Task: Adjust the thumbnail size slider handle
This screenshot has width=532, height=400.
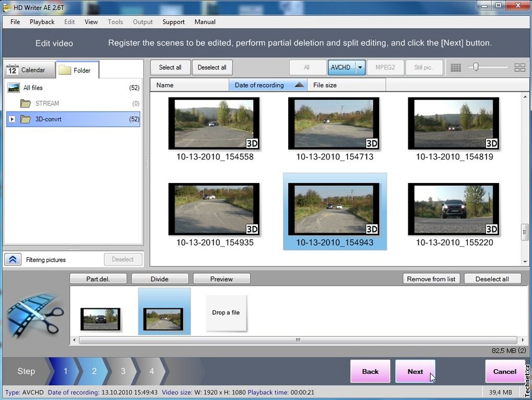Action: (476, 67)
